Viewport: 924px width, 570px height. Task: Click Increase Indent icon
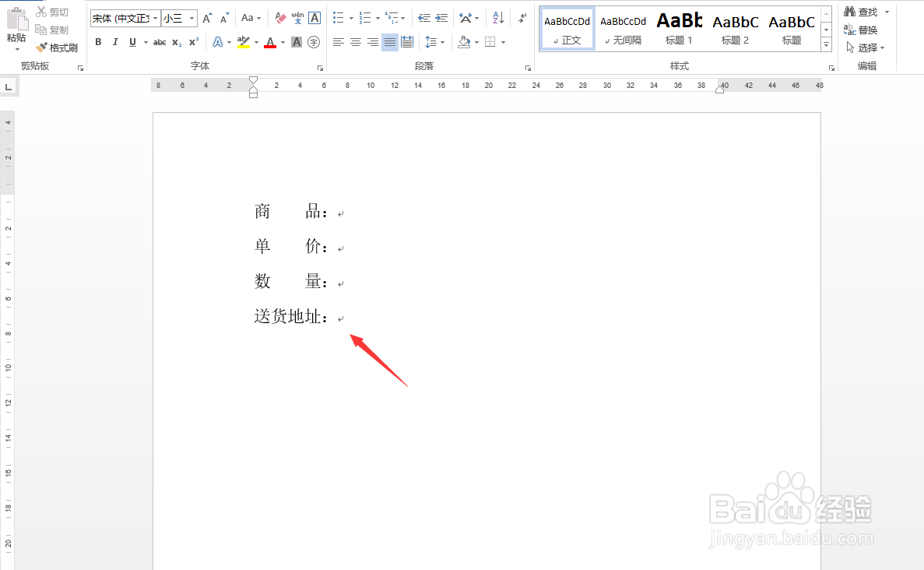click(441, 18)
